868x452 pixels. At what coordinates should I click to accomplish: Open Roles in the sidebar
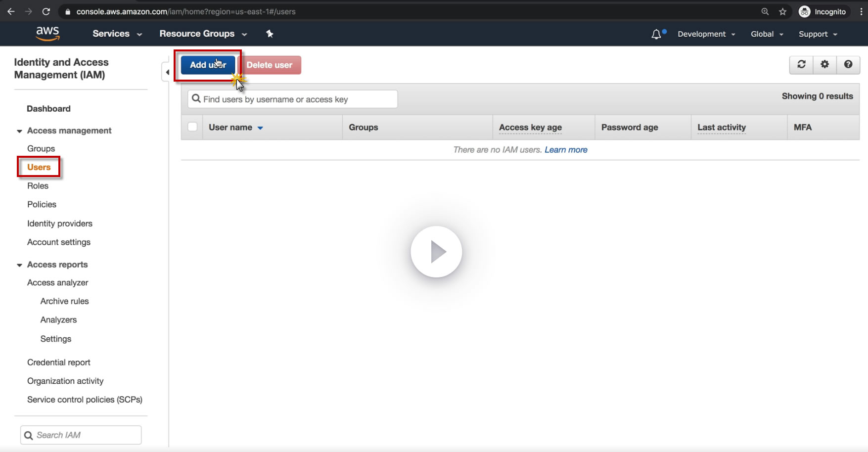click(x=38, y=186)
